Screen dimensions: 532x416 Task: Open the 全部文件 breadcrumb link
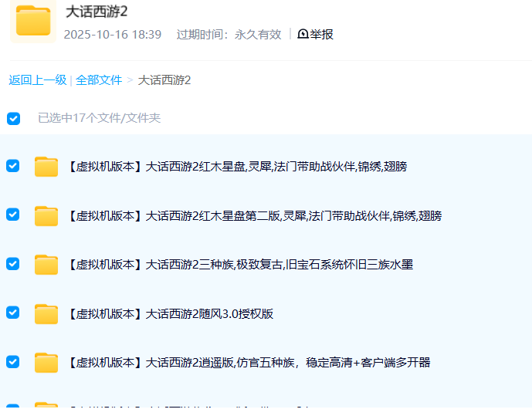point(99,80)
